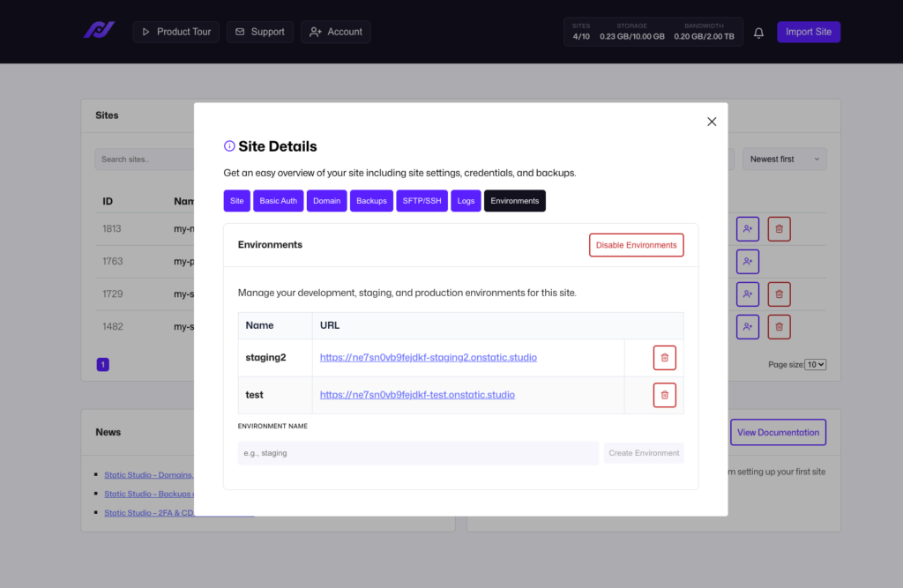Click the Static Studio logo
This screenshot has height=588, width=903.
[99, 30]
